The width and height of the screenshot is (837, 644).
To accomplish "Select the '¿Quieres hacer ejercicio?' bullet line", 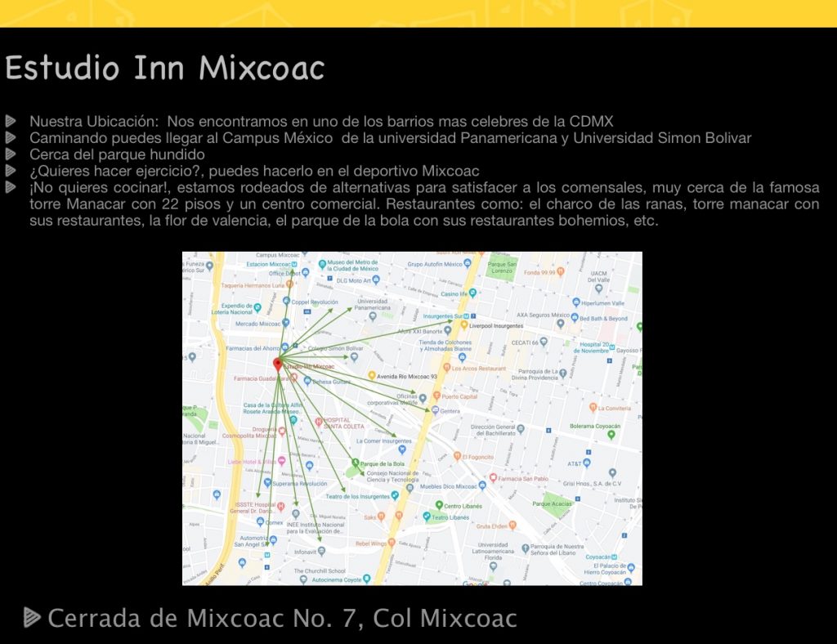I will click(x=254, y=172).
